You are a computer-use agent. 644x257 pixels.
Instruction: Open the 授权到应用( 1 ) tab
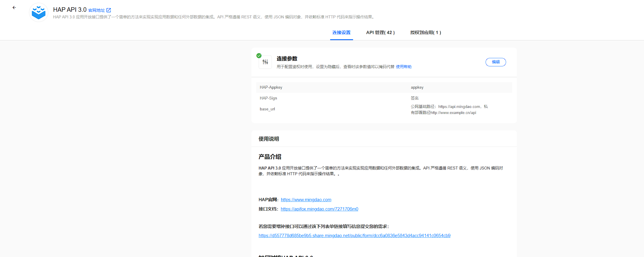[426, 33]
